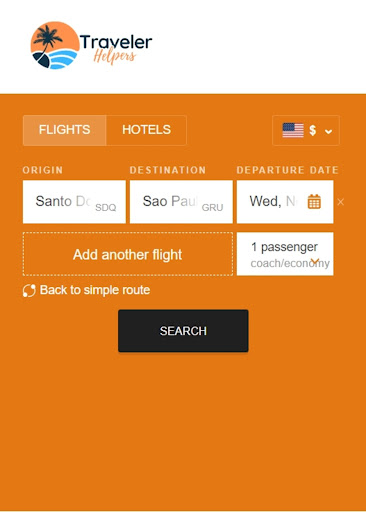
Task: Open the departure date calendar icon
Action: pyautogui.click(x=314, y=202)
